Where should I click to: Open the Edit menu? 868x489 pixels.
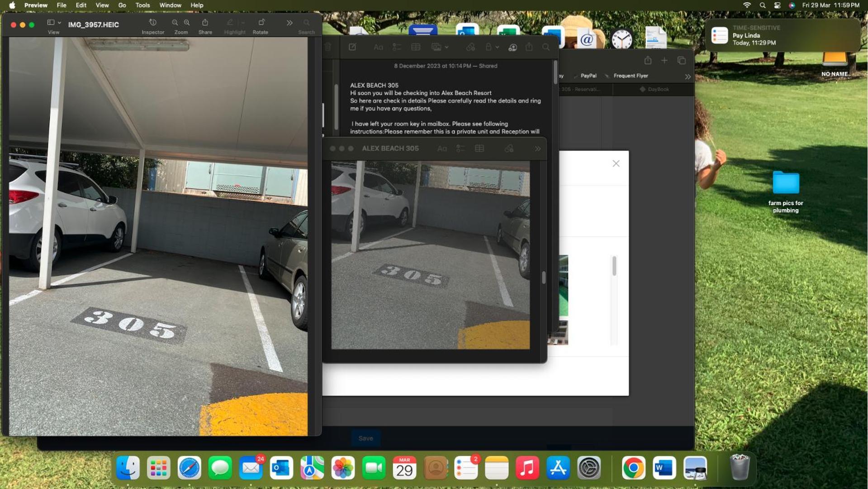[x=81, y=5]
